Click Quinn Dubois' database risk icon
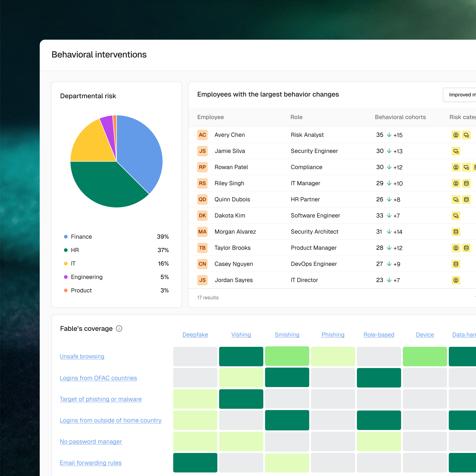476x476 pixels. 466,200
